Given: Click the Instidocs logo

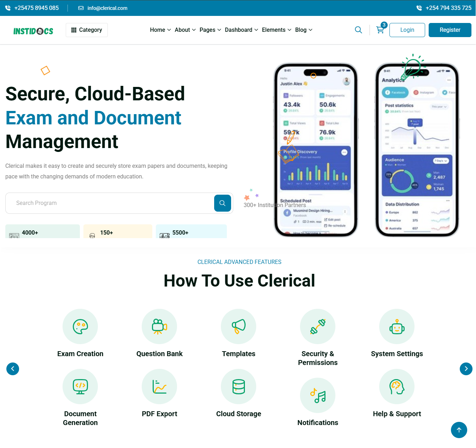Looking at the screenshot, I should coord(33,31).
